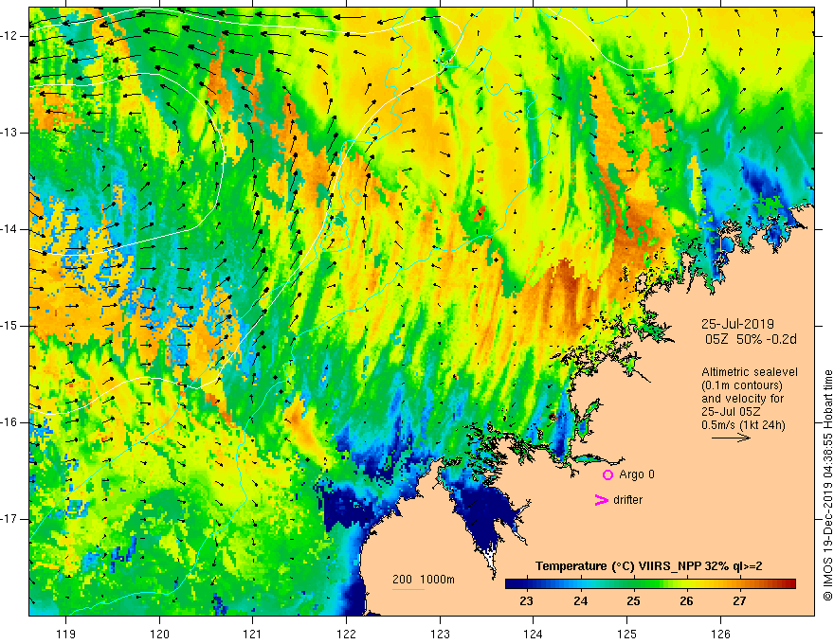
Task: Click the cyan 200 1000m contour legend line
Action: coord(408,590)
